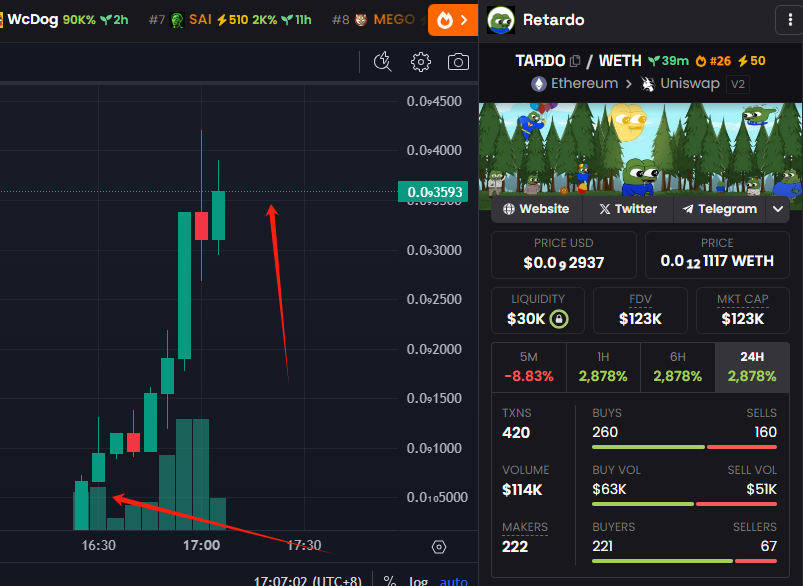Viewport: 803px width, 586px height.
Task: Open WcDog trending token
Action: click(64, 20)
